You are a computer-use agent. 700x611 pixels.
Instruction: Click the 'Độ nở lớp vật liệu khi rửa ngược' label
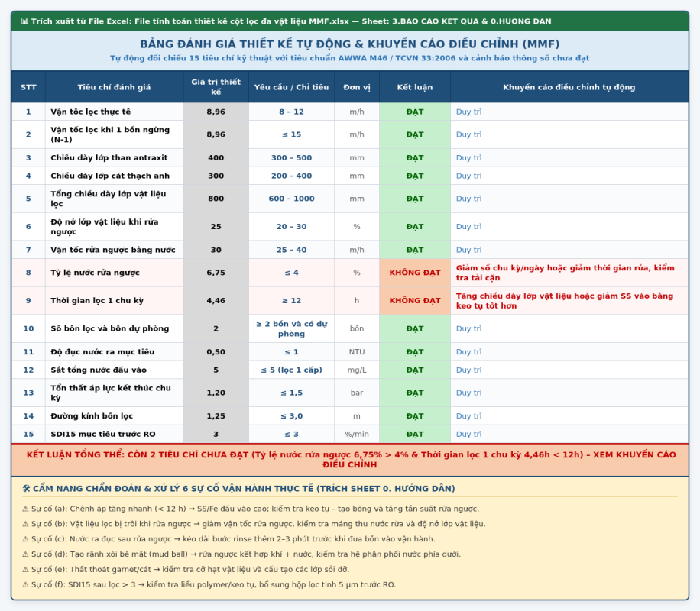coord(105,227)
